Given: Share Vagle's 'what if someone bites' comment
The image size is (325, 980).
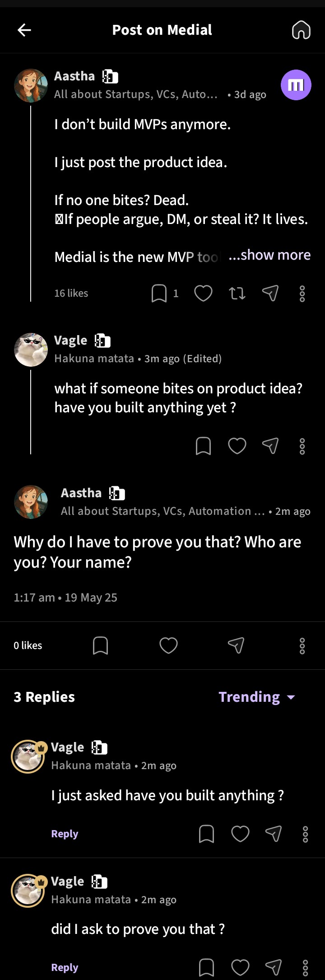Looking at the screenshot, I should (270, 446).
